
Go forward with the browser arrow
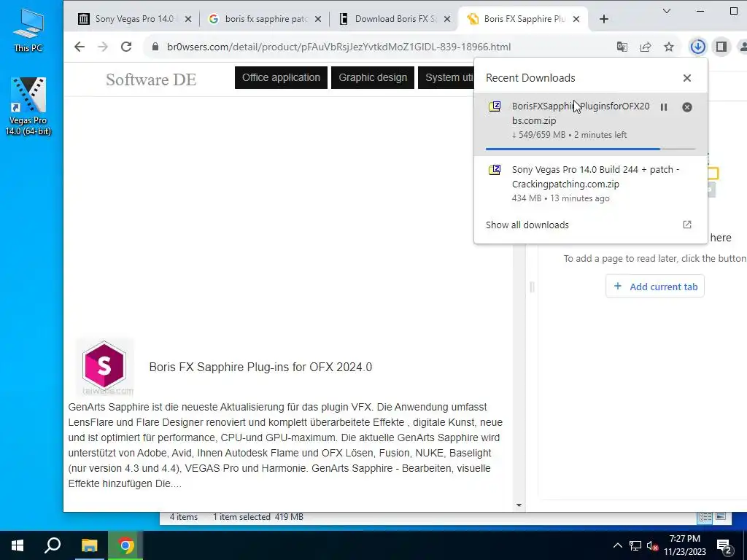pyautogui.click(x=103, y=47)
